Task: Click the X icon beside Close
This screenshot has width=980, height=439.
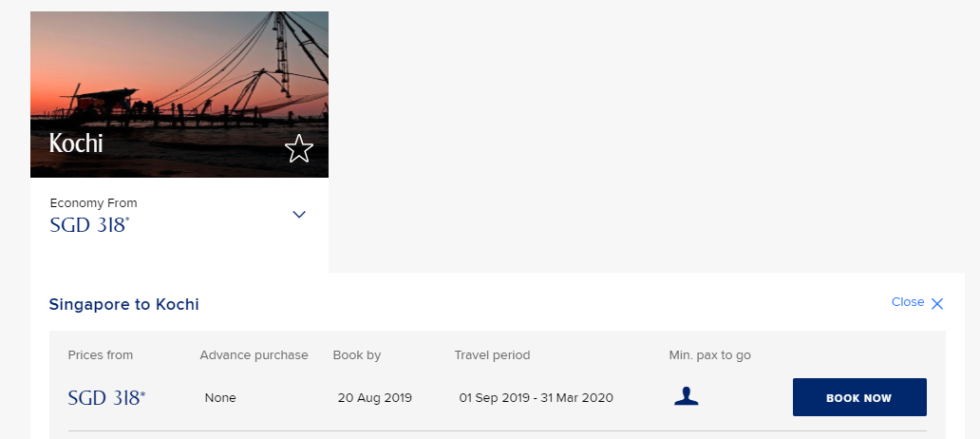Action: tap(937, 304)
